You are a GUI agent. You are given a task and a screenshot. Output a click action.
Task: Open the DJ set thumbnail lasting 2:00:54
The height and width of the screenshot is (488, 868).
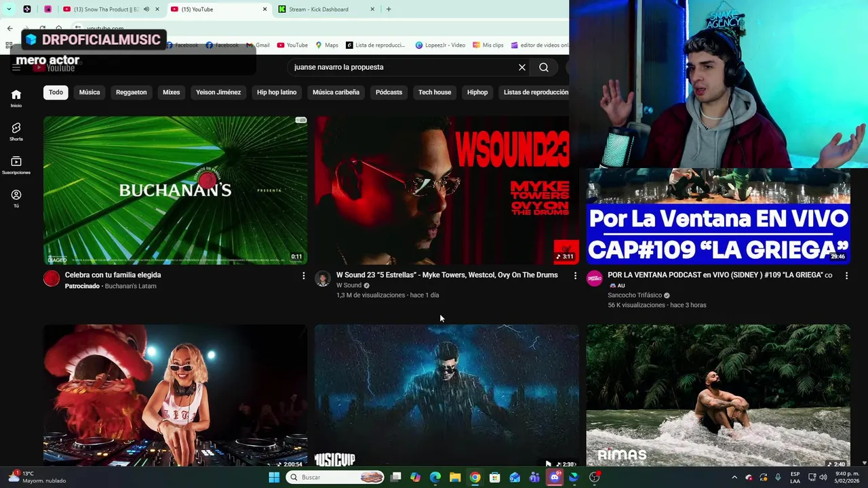[175, 396]
